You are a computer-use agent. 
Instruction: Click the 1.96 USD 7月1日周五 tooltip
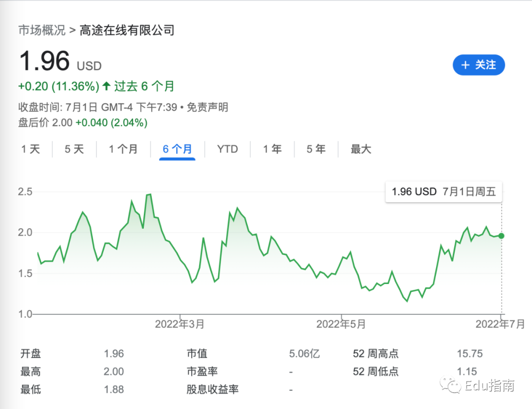[443, 191]
